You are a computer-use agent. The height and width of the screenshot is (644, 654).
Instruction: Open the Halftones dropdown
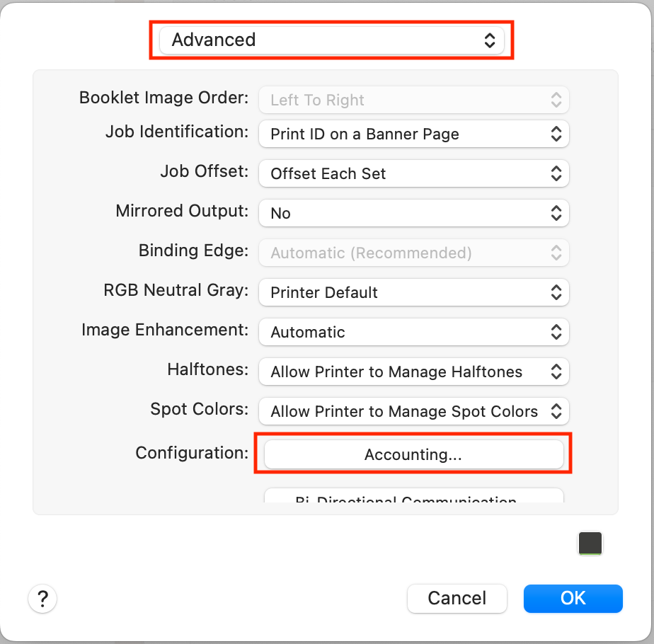413,372
